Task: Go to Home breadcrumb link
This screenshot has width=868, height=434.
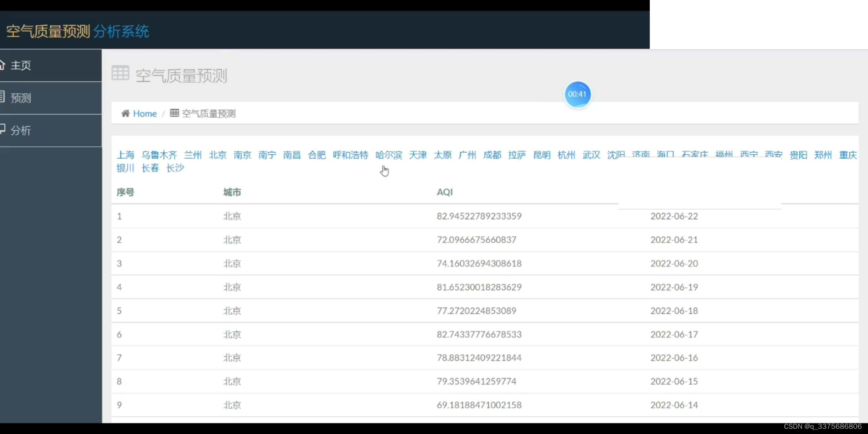Action: click(145, 114)
